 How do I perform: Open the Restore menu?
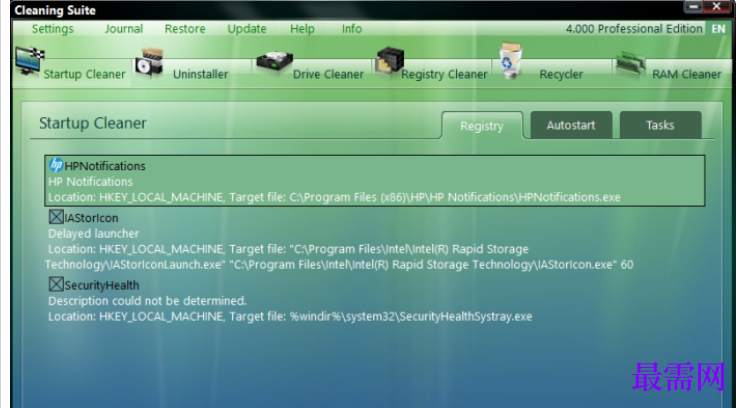point(185,29)
